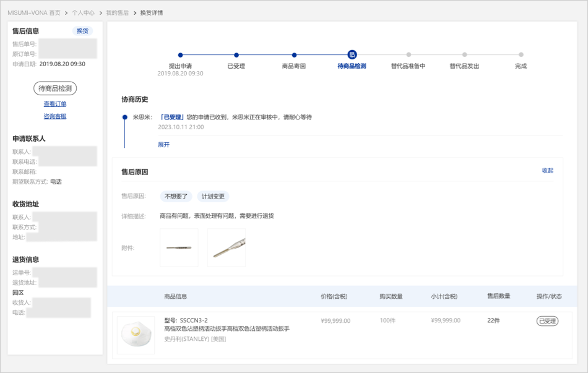The image size is (588, 373).
Task: Click the 待商品检测 progress step icon
Action: [x=352, y=54]
